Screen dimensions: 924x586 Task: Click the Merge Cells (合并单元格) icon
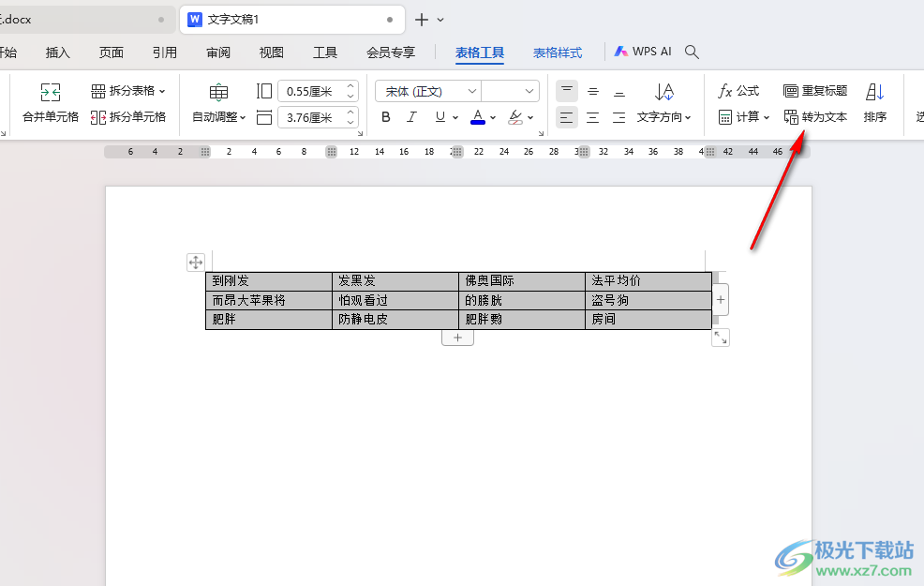(x=50, y=92)
